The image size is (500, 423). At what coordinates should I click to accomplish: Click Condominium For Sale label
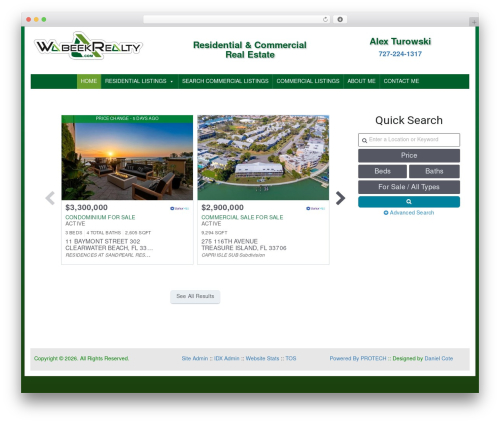(100, 217)
